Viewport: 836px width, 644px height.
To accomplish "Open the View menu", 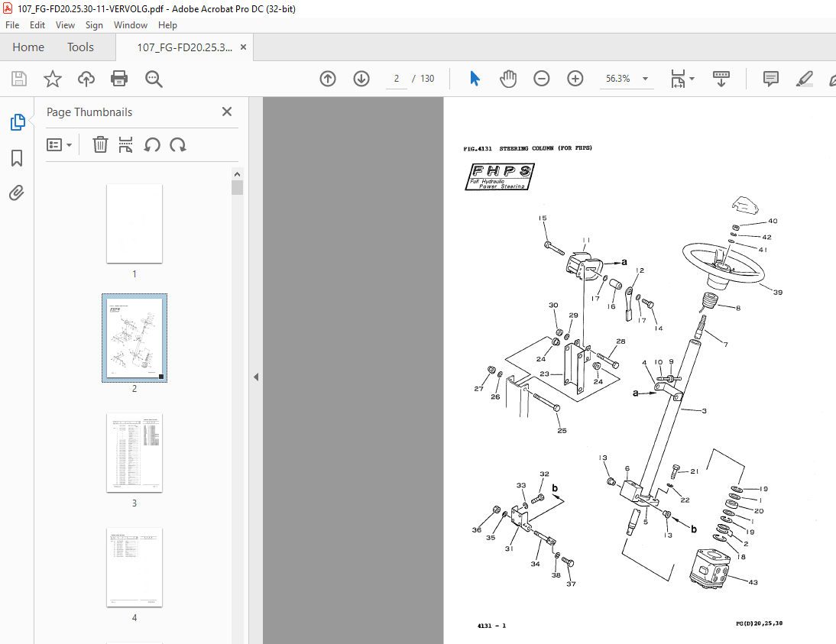I will tap(65, 25).
